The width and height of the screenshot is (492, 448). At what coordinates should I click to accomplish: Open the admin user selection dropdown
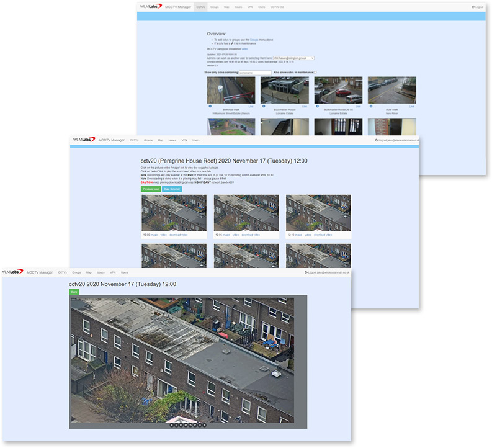(x=293, y=58)
